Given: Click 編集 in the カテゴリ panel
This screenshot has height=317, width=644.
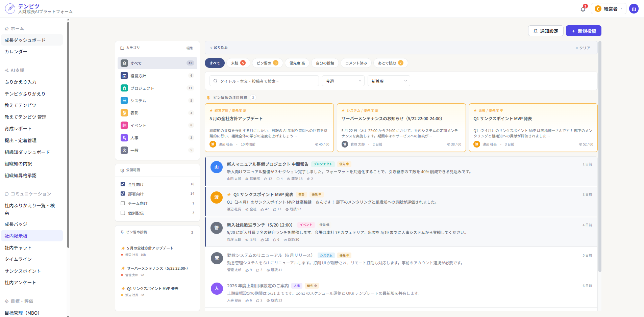Looking at the screenshot, I should (x=190, y=48).
